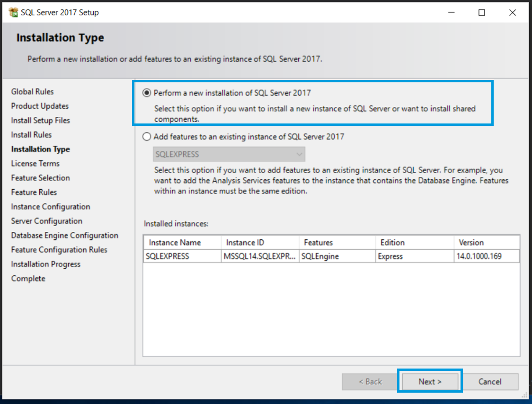Minimize the SQL Server Setup window
This screenshot has width=532, height=404.
(451, 13)
